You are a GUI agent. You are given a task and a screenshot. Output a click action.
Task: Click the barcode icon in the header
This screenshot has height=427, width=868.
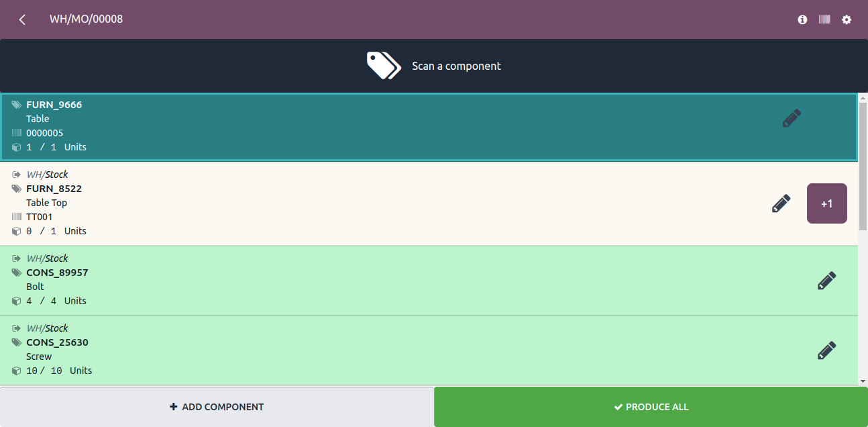tap(824, 19)
